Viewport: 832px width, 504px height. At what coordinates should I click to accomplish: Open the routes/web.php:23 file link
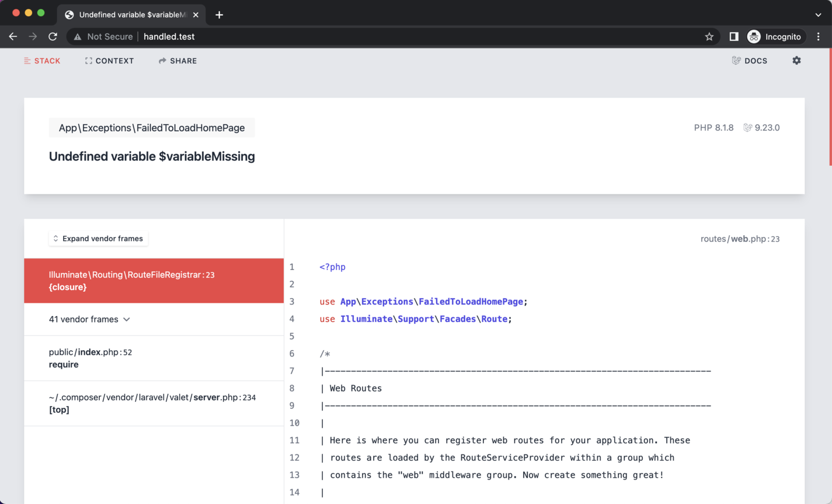[x=740, y=239]
